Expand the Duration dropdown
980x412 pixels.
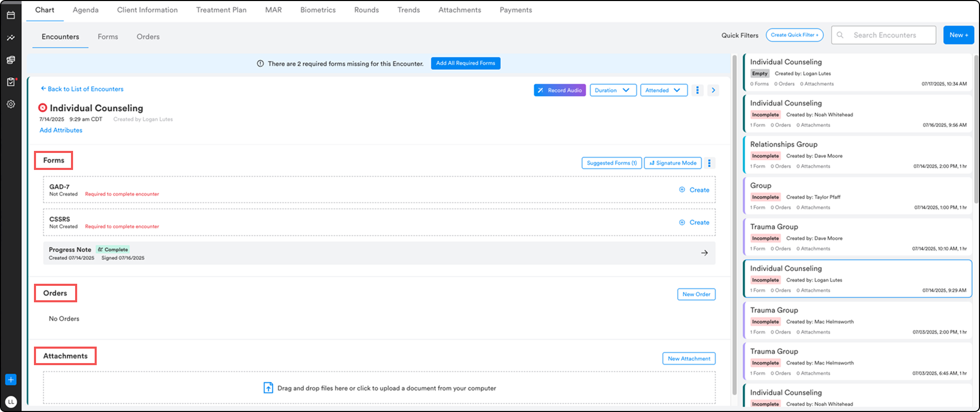point(613,90)
